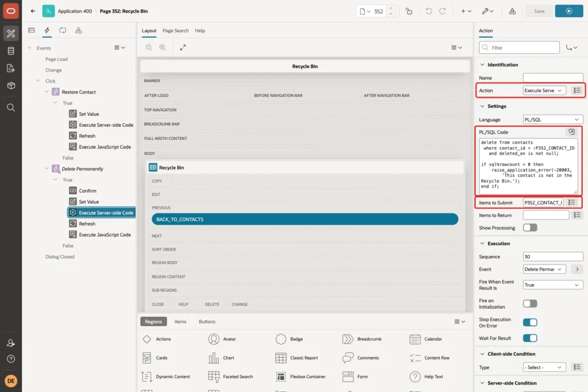Viewport: 588px width, 392px height.
Task: Expand the layout to full screen
Action: coord(183,47)
